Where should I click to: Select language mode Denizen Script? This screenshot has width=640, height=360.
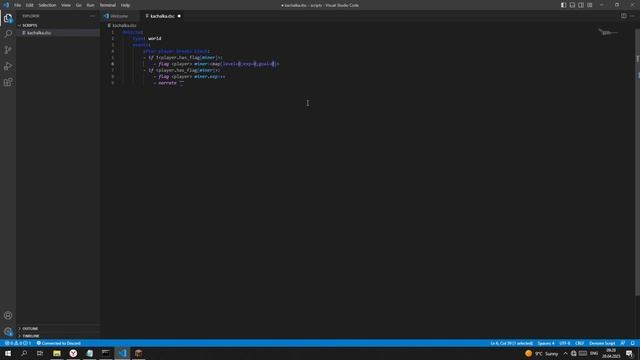pyautogui.click(x=602, y=343)
